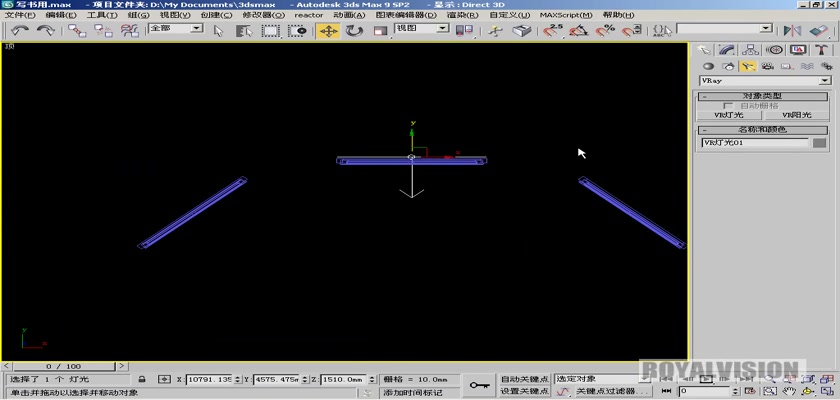The height and width of the screenshot is (400, 840).
Task: Click the Align tool icon
Action: click(819, 31)
